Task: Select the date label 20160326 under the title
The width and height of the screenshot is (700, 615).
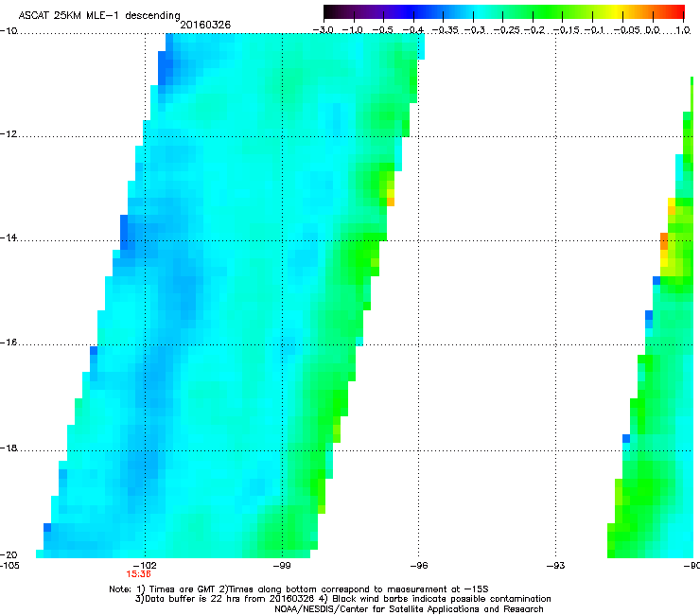Action: pyautogui.click(x=205, y=25)
